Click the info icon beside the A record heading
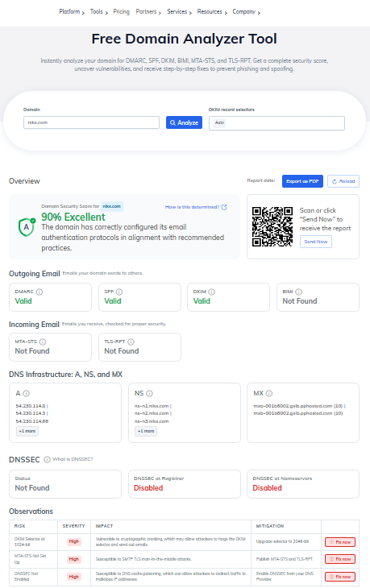 [x=27, y=393]
